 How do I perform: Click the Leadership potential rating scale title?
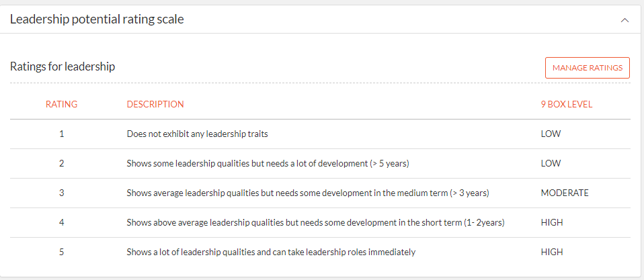click(x=97, y=19)
